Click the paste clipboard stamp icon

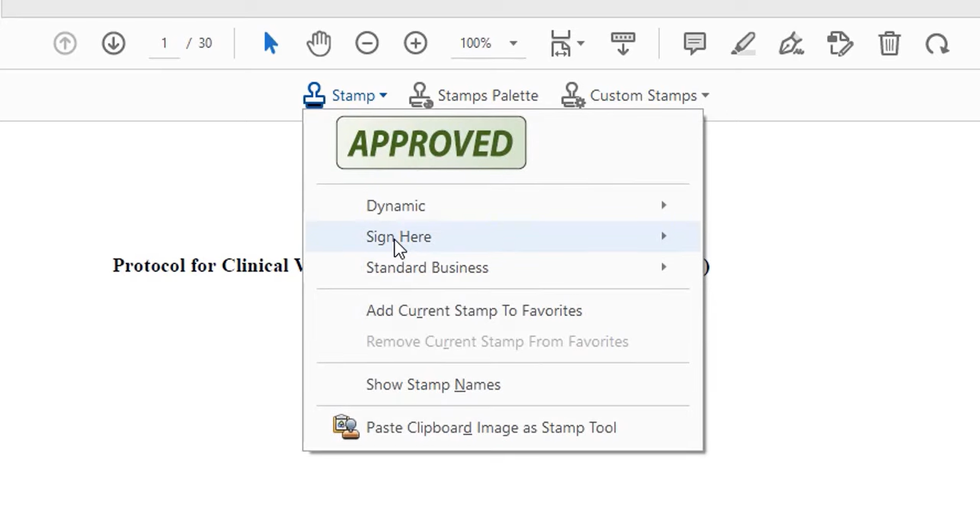(346, 427)
